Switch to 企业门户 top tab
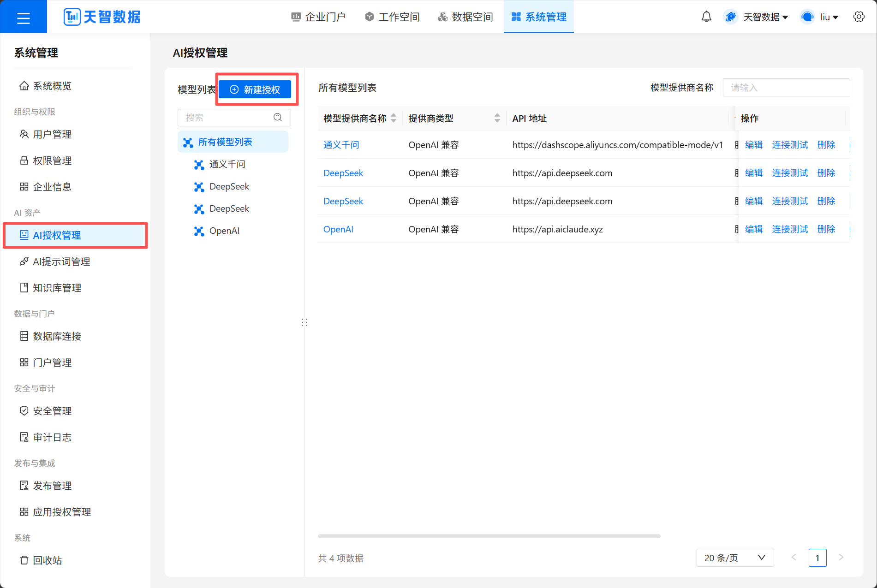This screenshot has width=877, height=588. click(318, 17)
